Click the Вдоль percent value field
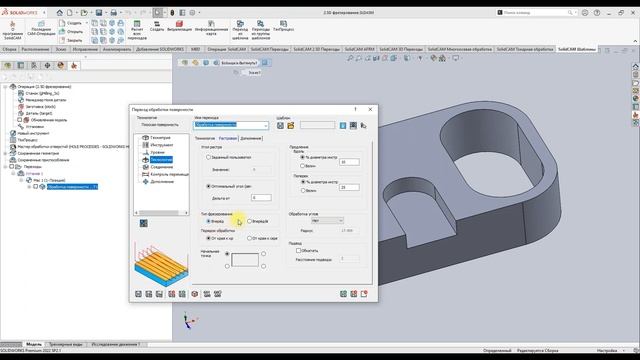Screen dimensions: 640x360 pos(349,162)
